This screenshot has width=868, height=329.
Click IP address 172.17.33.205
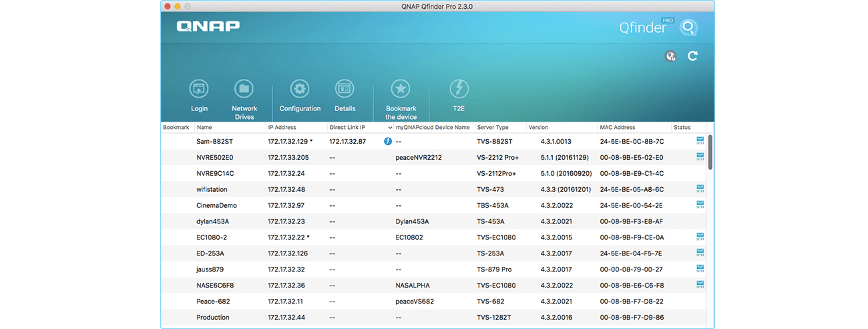pyautogui.click(x=288, y=157)
